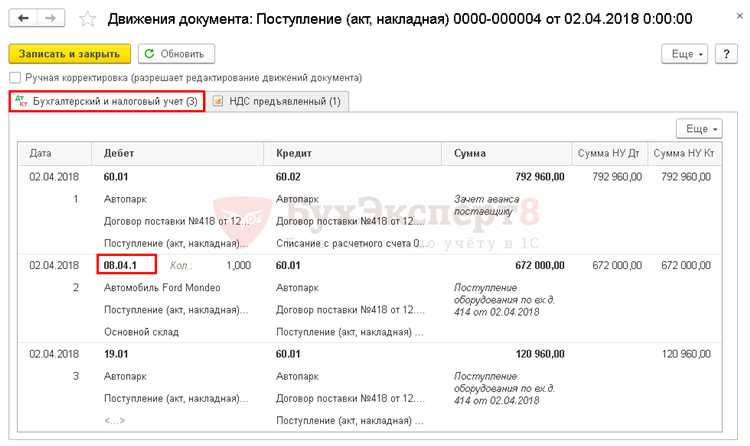Select debit account 60.01 in row 1
Screen dimensions: 750x446
pyautogui.click(x=116, y=177)
